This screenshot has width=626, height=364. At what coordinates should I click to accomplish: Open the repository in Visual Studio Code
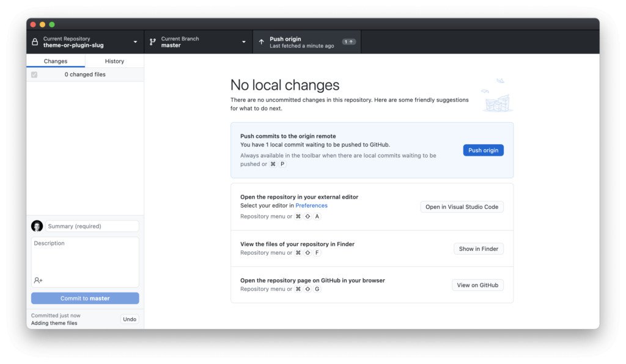462,206
